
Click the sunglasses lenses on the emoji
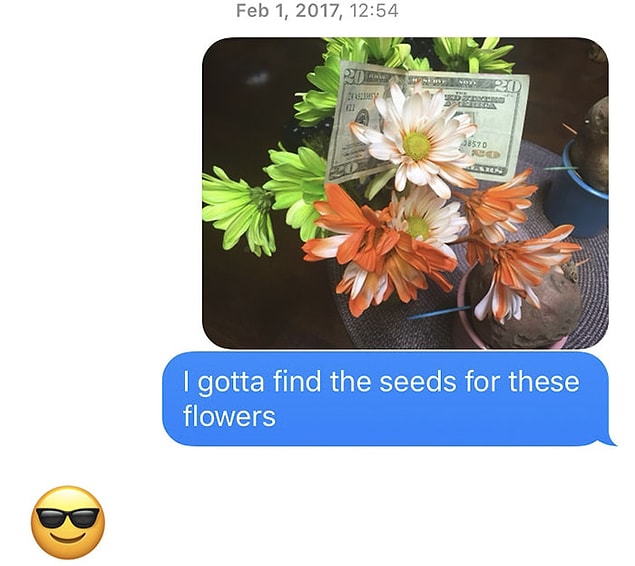[68, 518]
